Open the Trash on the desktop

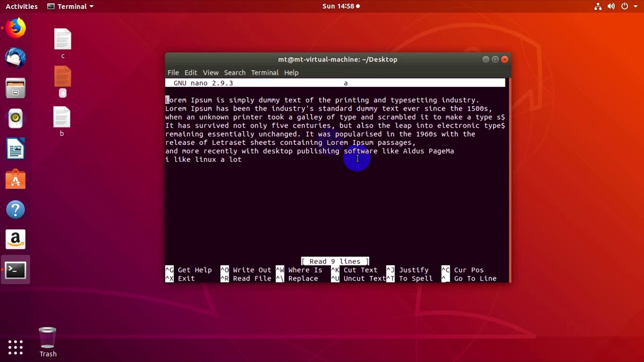tap(48, 342)
